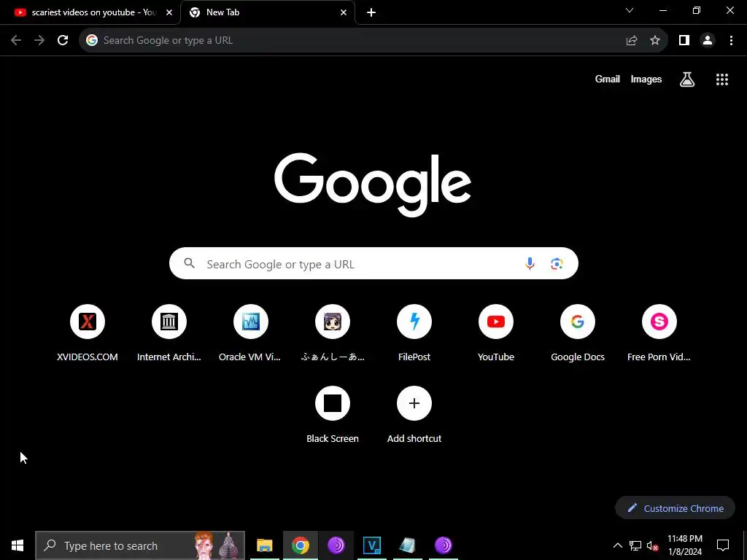Open the Google apps grid

[x=722, y=79]
